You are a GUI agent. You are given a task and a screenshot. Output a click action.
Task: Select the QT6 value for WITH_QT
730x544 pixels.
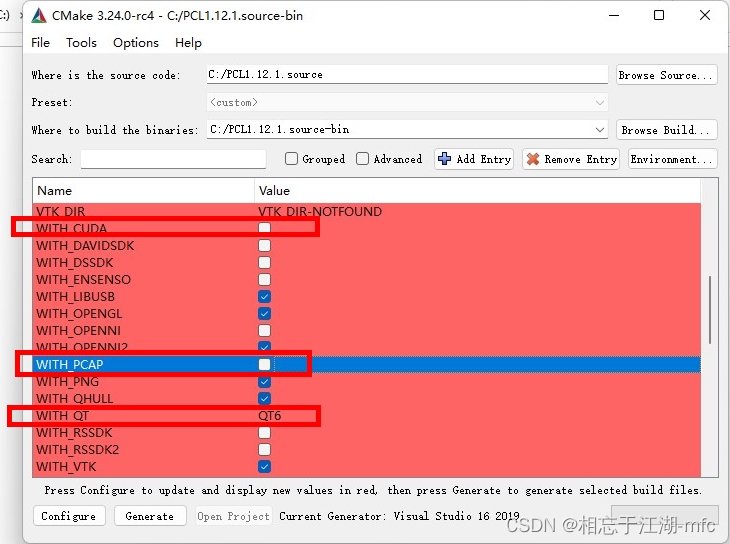tap(270, 415)
